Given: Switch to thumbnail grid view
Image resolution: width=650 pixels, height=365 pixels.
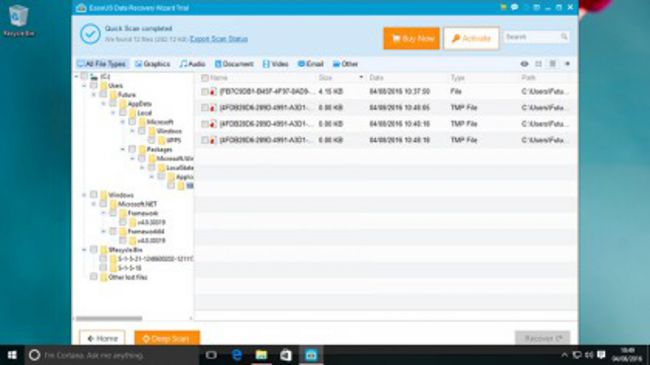Looking at the screenshot, I should [538, 64].
